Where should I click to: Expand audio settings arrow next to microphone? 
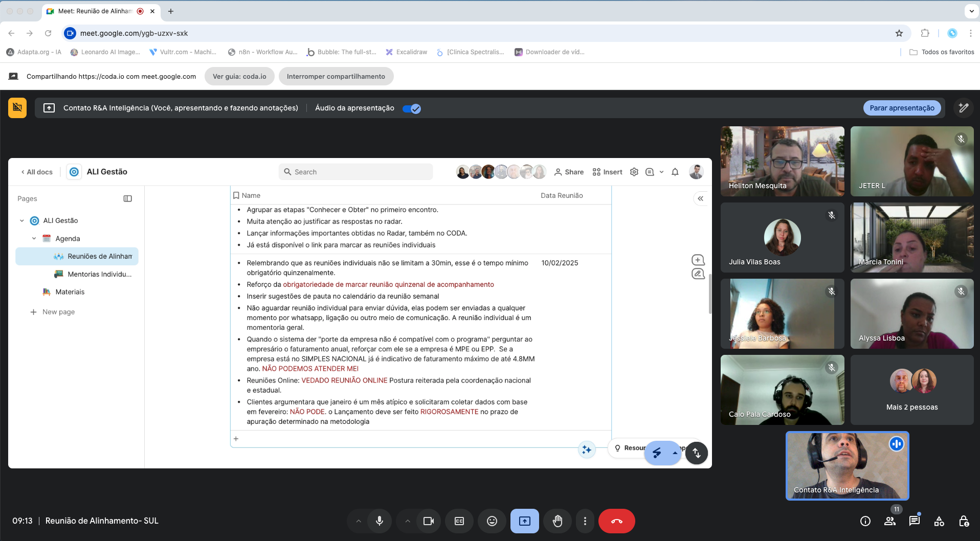pyautogui.click(x=359, y=521)
